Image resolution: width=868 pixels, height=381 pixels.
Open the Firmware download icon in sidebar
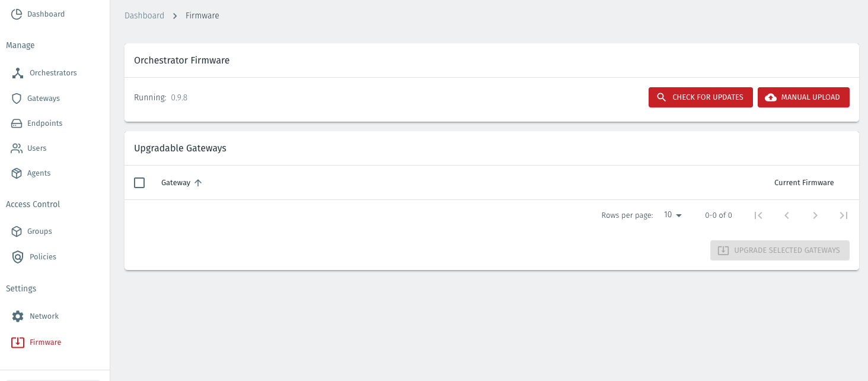(17, 342)
